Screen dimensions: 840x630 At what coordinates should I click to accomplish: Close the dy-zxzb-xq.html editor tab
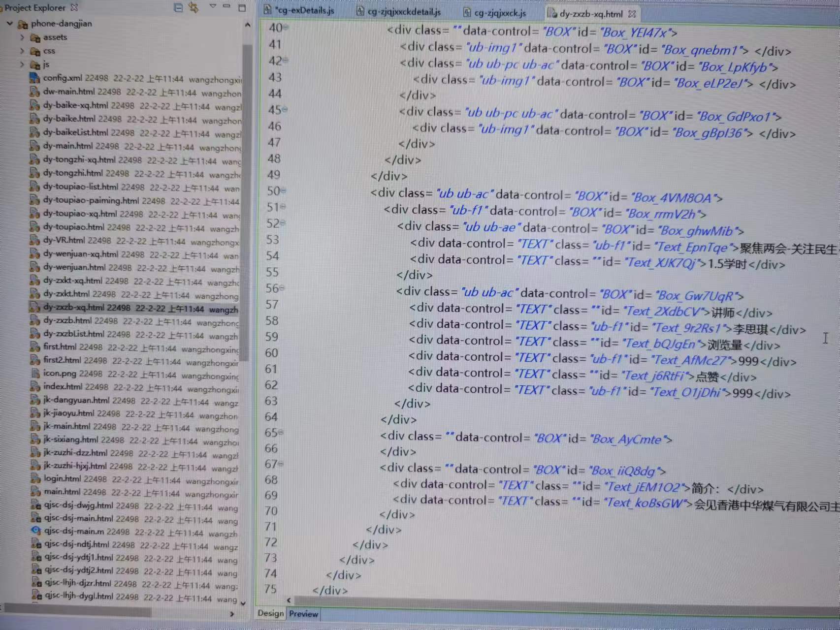(x=632, y=14)
